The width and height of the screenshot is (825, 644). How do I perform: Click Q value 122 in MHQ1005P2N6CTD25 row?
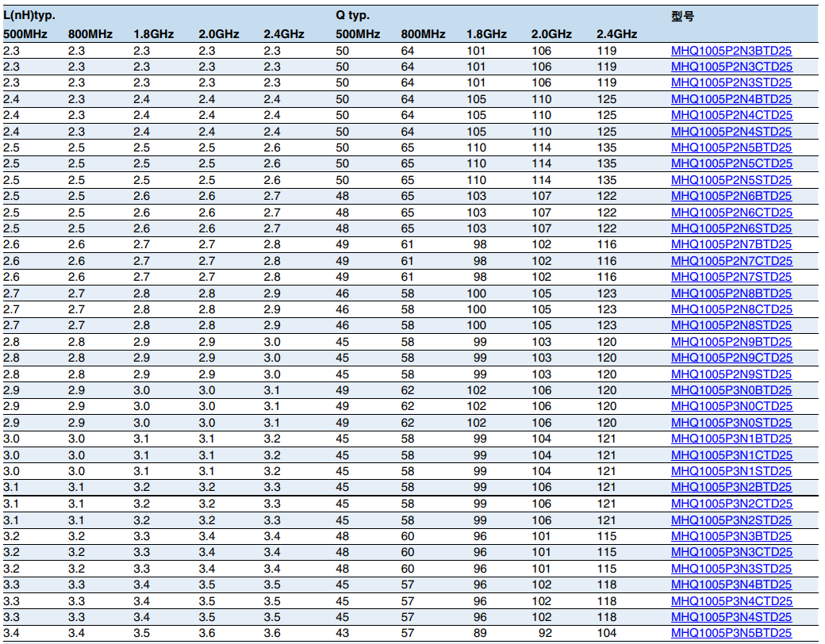point(607,213)
